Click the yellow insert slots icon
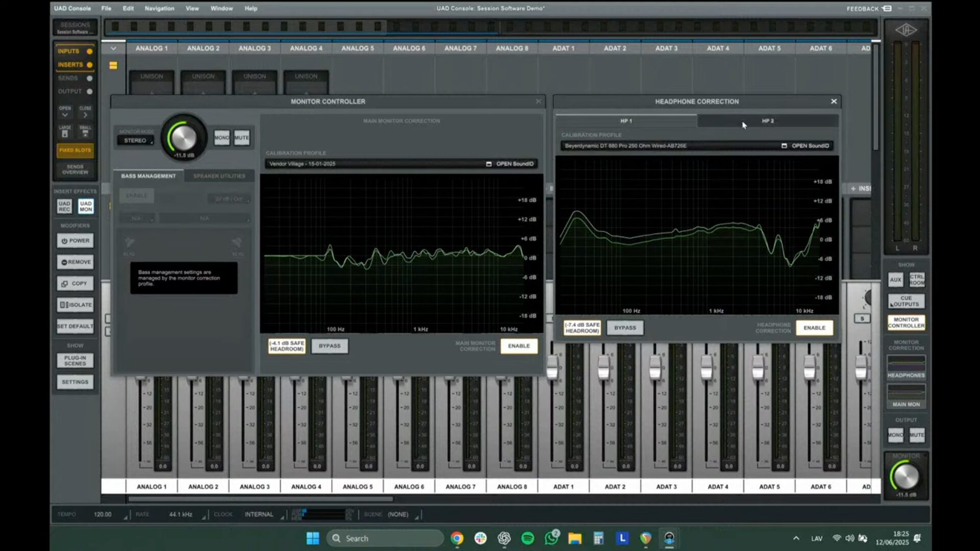The image size is (980, 551). pyautogui.click(x=113, y=65)
